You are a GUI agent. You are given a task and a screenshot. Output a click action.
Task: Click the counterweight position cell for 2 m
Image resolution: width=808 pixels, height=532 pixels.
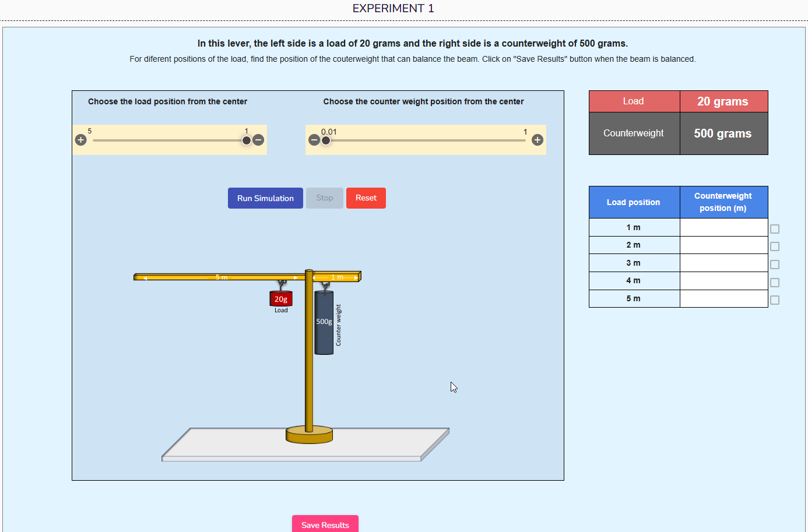pos(723,245)
